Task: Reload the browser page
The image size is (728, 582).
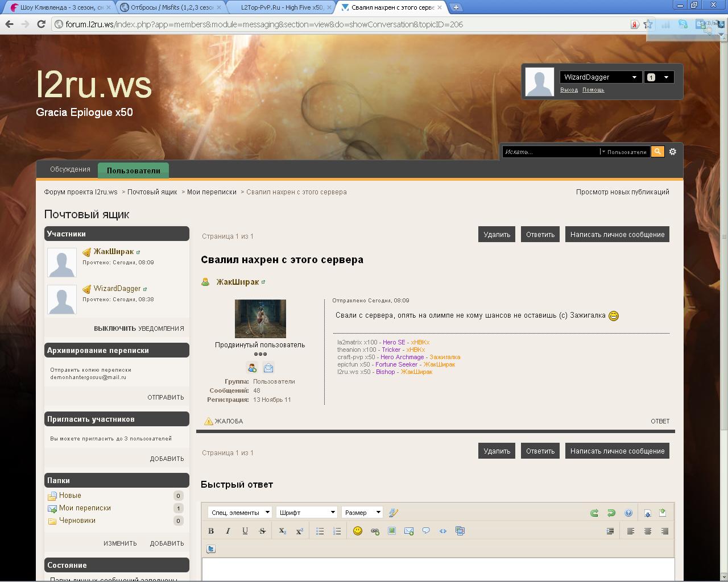Action: click(x=41, y=24)
